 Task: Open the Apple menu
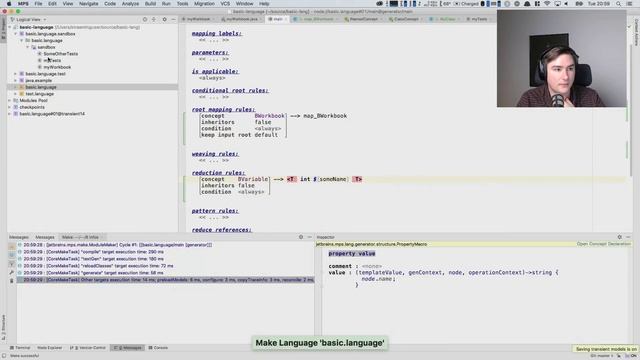(x=9, y=4)
